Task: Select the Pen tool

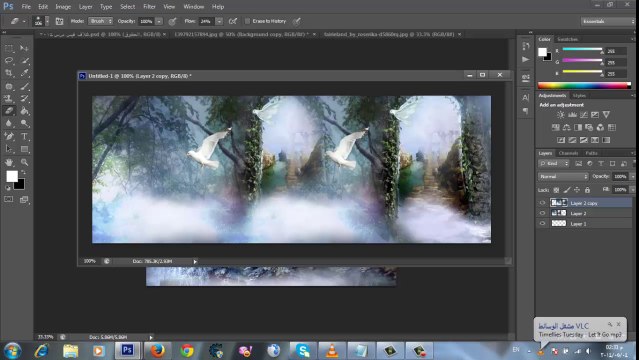Action: 9,136
